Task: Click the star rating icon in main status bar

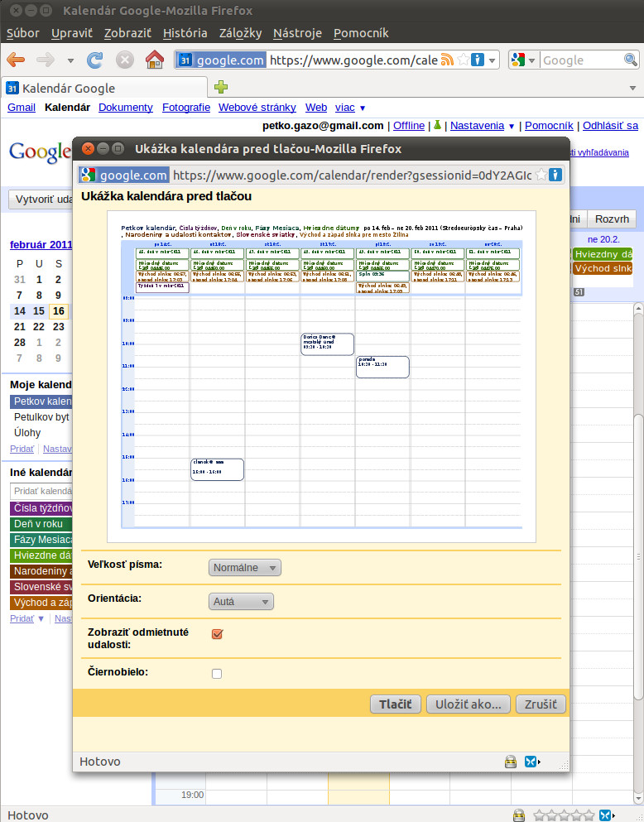Action: pyautogui.click(x=564, y=815)
